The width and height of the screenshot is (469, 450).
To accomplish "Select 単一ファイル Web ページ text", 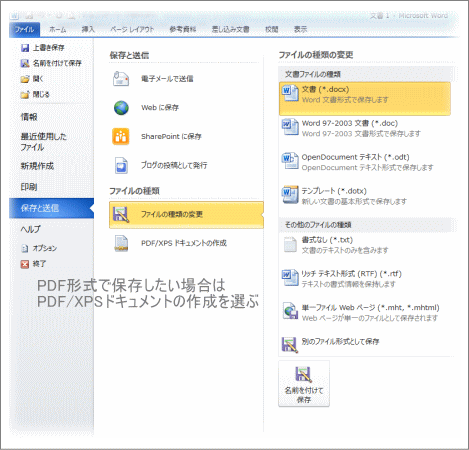I will click(370, 307).
